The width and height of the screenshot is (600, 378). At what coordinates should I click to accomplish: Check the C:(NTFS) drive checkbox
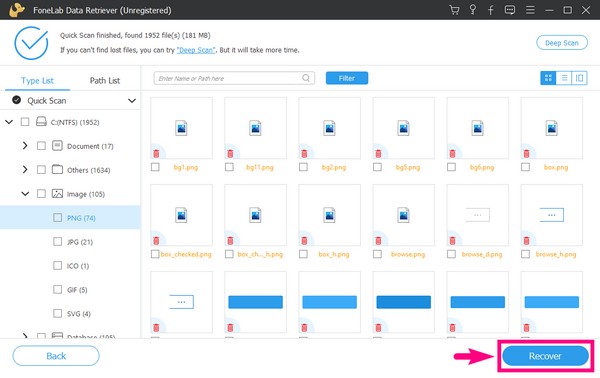point(25,122)
